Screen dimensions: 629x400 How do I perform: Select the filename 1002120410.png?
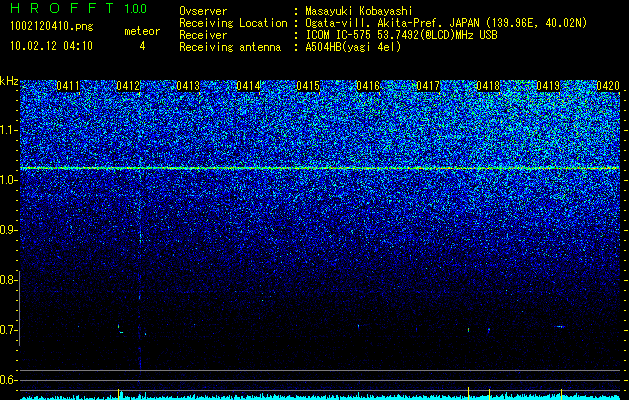pyautogui.click(x=52, y=27)
